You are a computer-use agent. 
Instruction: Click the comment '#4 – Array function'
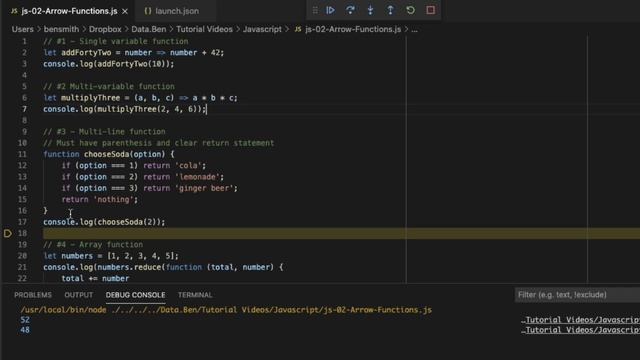pos(93,244)
